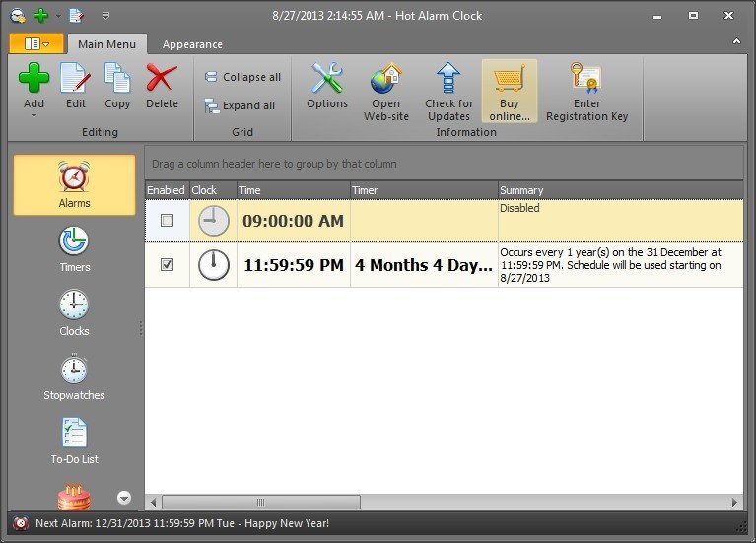The width and height of the screenshot is (756, 543).
Task: Click the Edit alarm ribbon icon
Action: (x=76, y=78)
